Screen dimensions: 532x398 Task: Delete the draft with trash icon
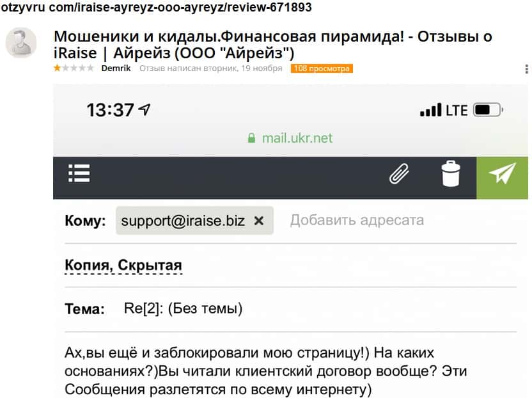pyautogui.click(x=451, y=173)
